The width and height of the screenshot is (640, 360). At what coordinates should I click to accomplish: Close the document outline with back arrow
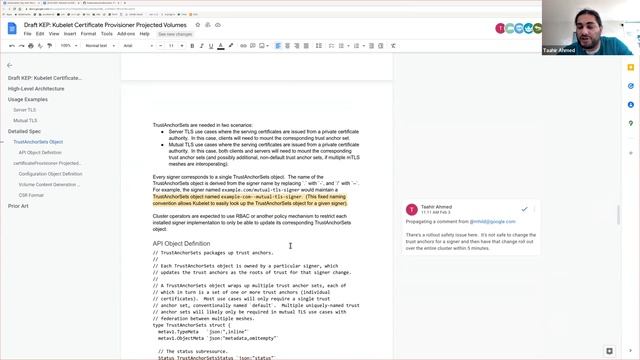point(10,65)
